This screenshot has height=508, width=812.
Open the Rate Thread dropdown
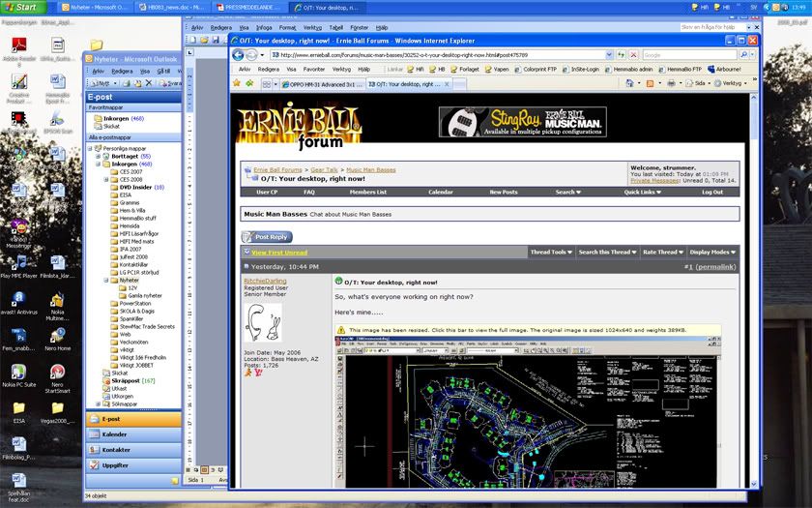pyautogui.click(x=663, y=252)
